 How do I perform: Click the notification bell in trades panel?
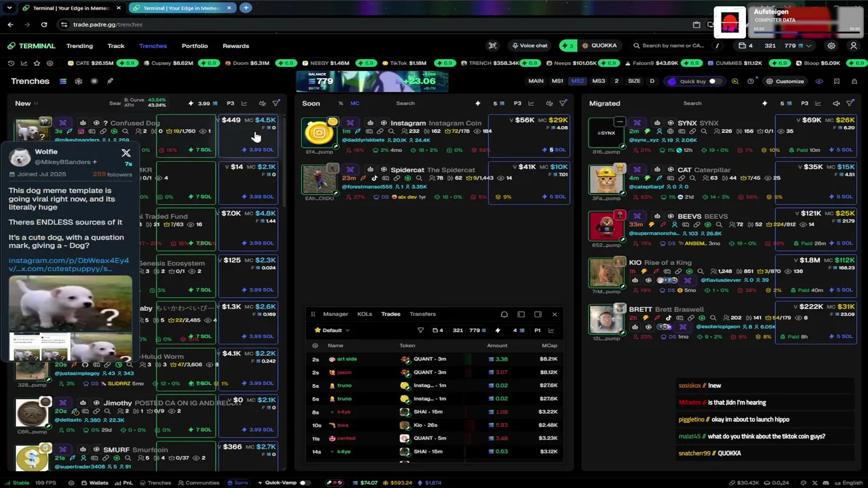pyautogui.click(x=504, y=314)
